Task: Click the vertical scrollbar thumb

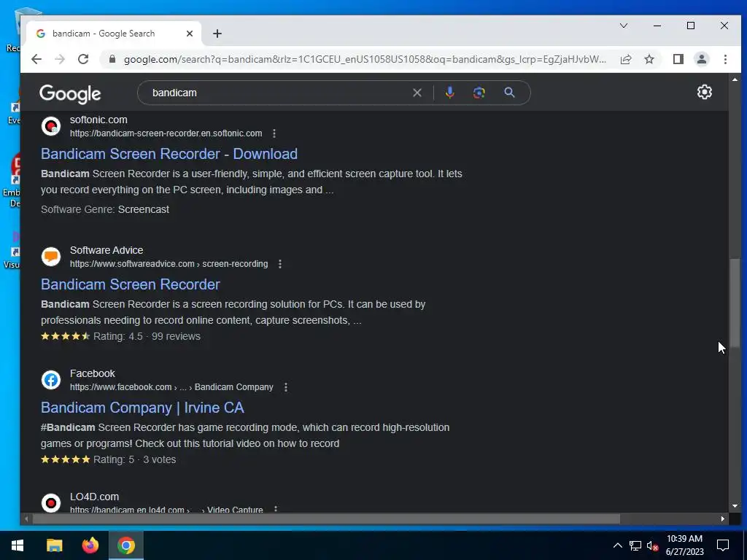Action: coord(735,303)
